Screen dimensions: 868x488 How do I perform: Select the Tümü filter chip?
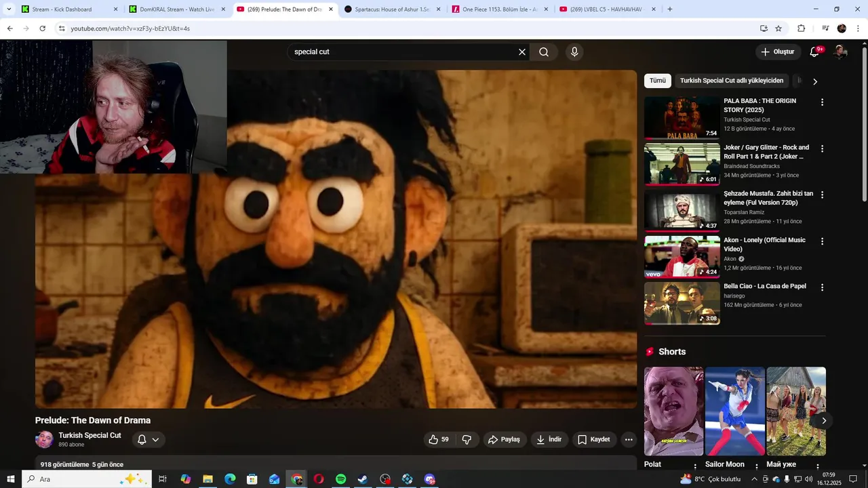(658, 81)
